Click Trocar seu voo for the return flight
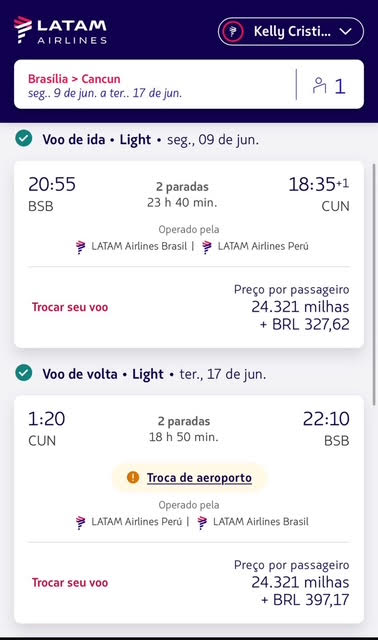 coord(70,582)
